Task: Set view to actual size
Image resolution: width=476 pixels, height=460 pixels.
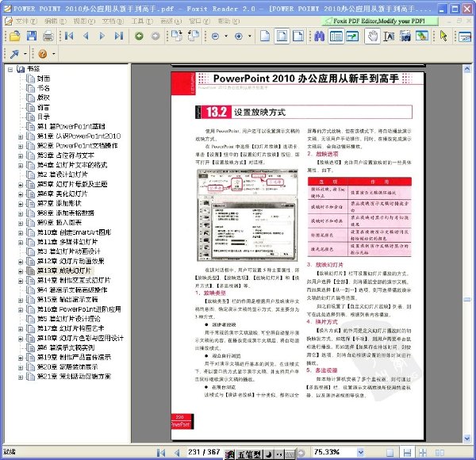Action: (265, 36)
